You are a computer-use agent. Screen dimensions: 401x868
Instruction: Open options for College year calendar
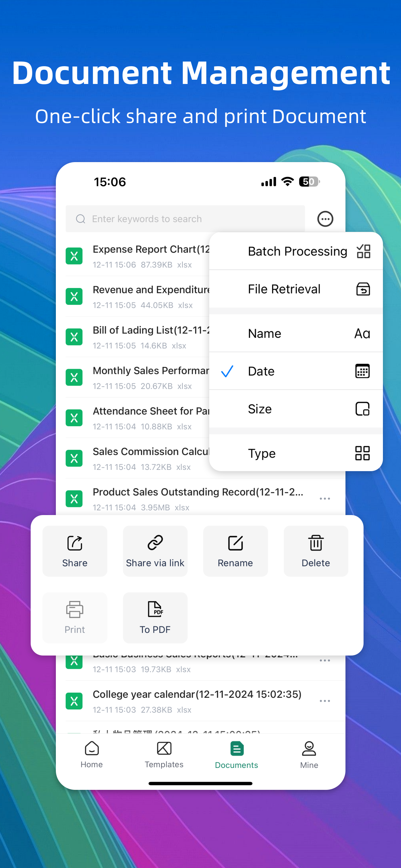tap(325, 701)
